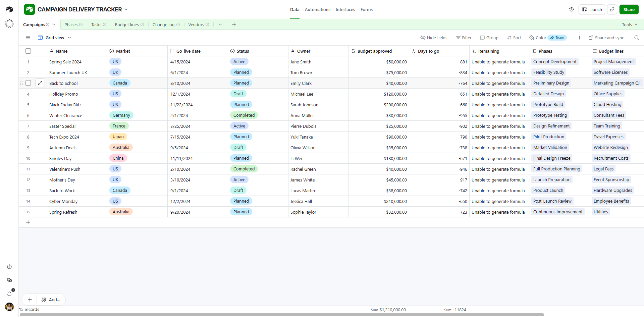The image size is (644, 317).
Task: Open help question mark icon
Action: [9, 267]
